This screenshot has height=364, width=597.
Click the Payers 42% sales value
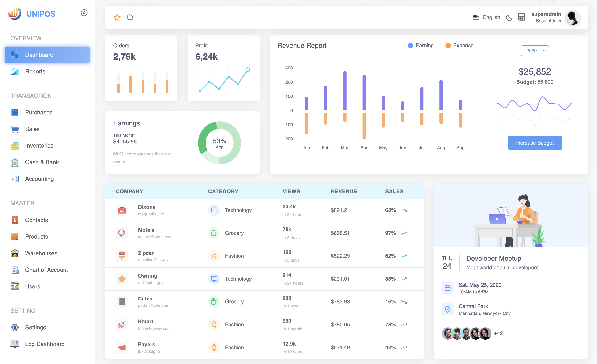390,348
